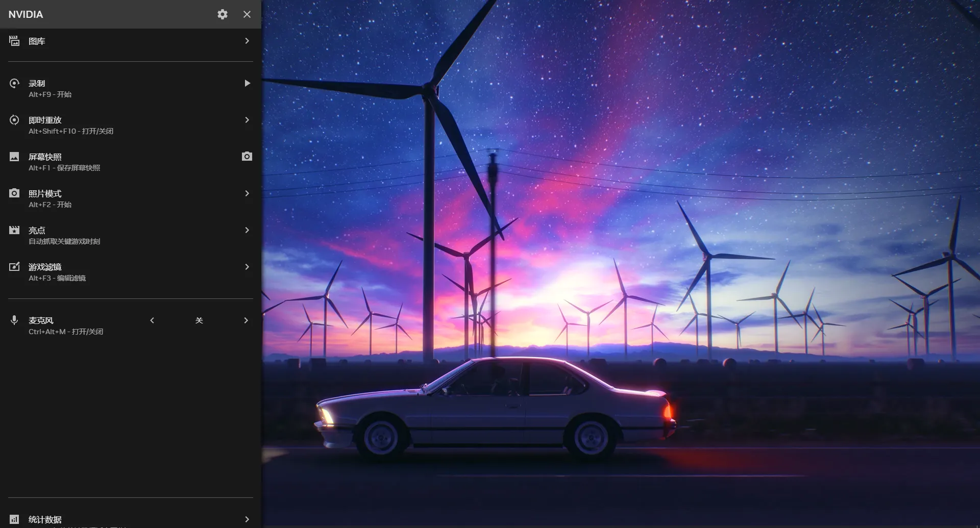
Task: Start recording with the play arrow
Action: (247, 83)
